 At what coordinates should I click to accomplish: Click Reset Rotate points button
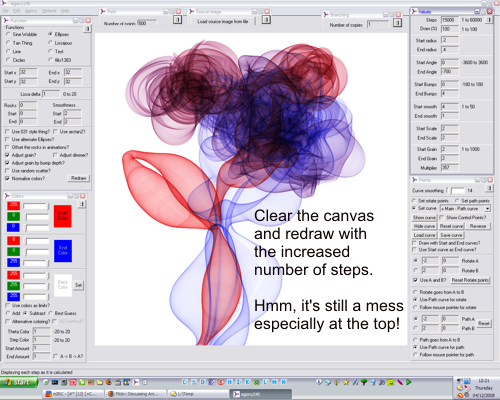click(470, 280)
